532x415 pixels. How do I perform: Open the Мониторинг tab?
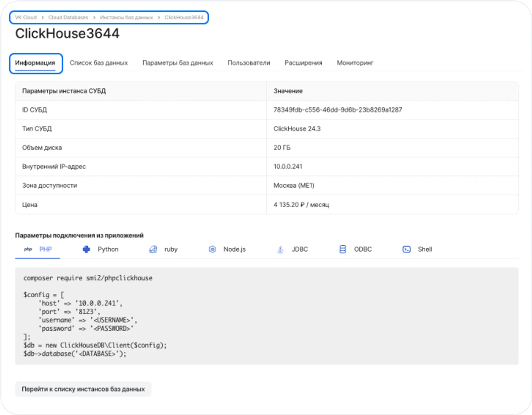coord(355,63)
